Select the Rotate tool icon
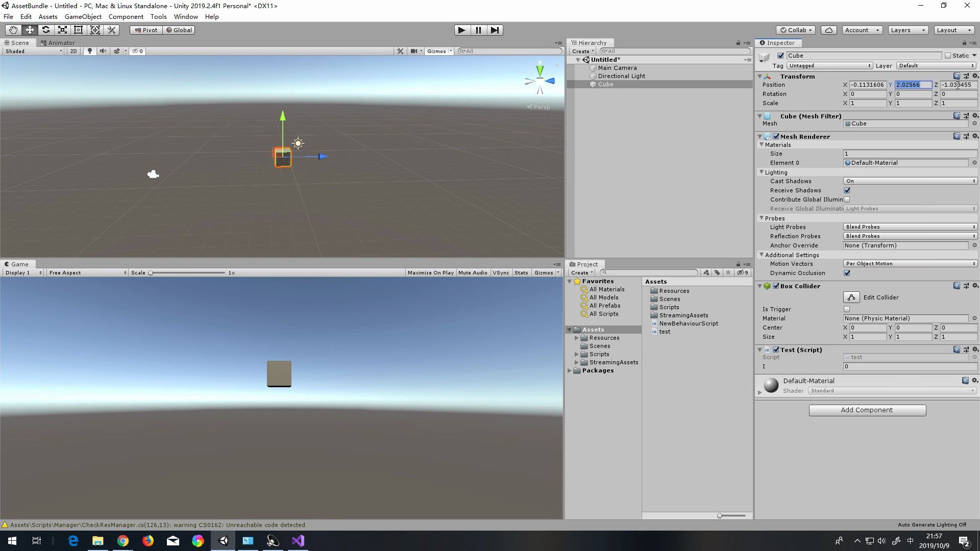This screenshot has height=551, width=980. (x=46, y=30)
